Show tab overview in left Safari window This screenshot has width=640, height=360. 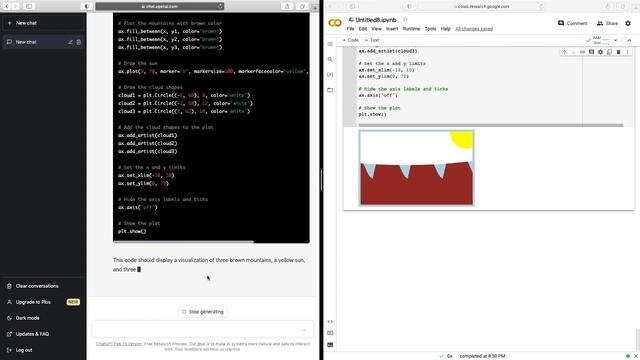pos(302,6)
